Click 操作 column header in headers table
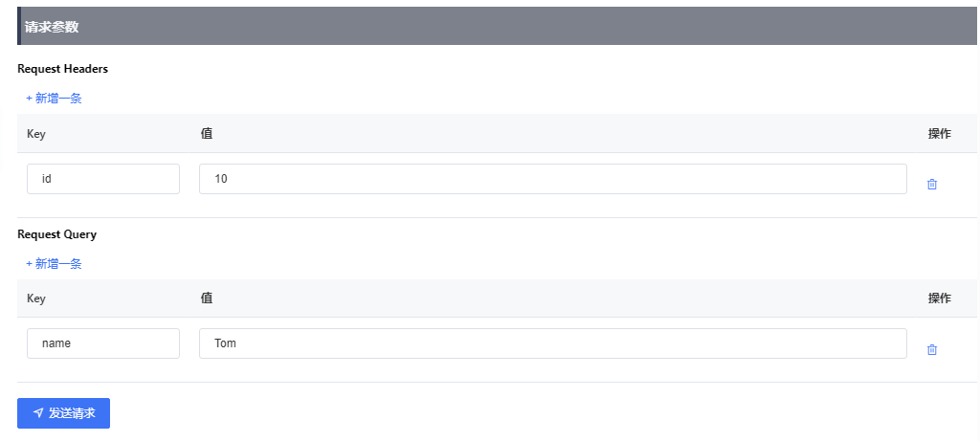The image size is (980, 442). [x=939, y=134]
